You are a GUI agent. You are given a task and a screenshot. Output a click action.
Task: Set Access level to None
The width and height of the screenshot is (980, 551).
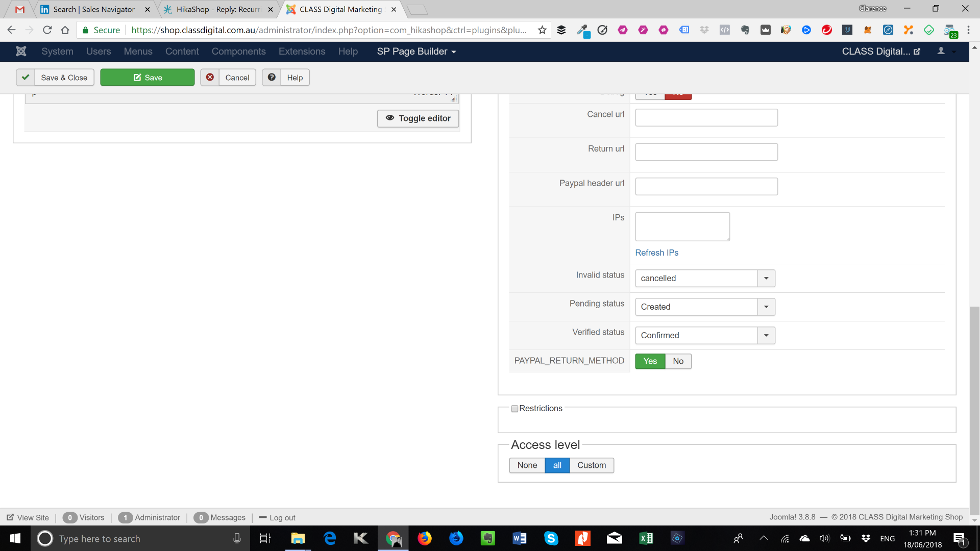(527, 465)
